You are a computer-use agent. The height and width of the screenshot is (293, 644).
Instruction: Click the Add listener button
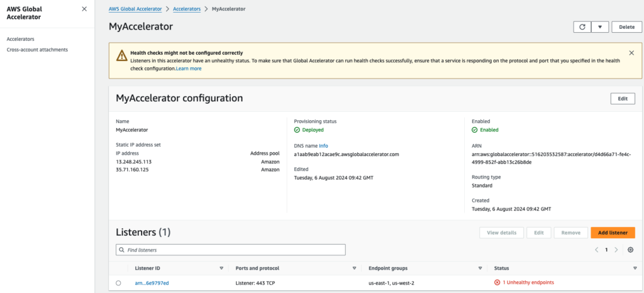(613, 233)
